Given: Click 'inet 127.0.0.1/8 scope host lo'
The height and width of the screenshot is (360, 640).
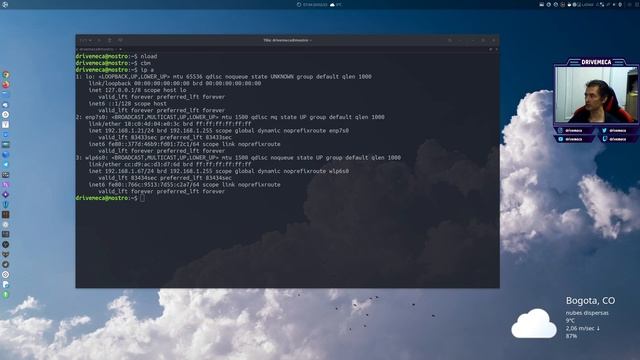Looking at the screenshot, I should [x=138, y=90].
